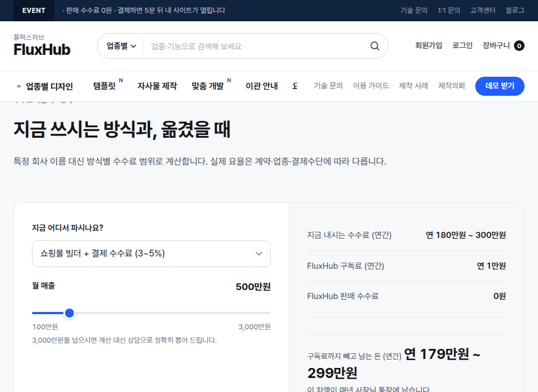Open the 맞춤 개발 menu item
The image size is (538, 392).
[x=207, y=86]
